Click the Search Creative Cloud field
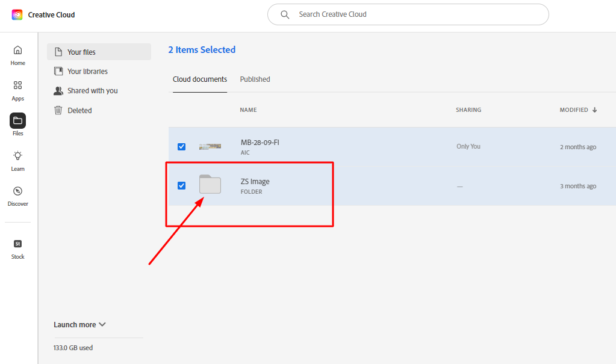The width and height of the screenshot is (616, 364). [x=415, y=14]
